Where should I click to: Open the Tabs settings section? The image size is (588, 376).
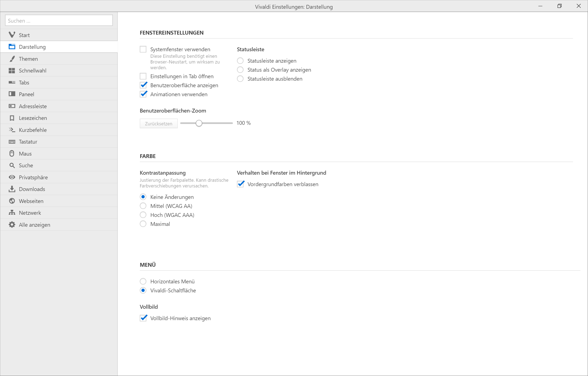pyautogui.click(x=24, y=83)
